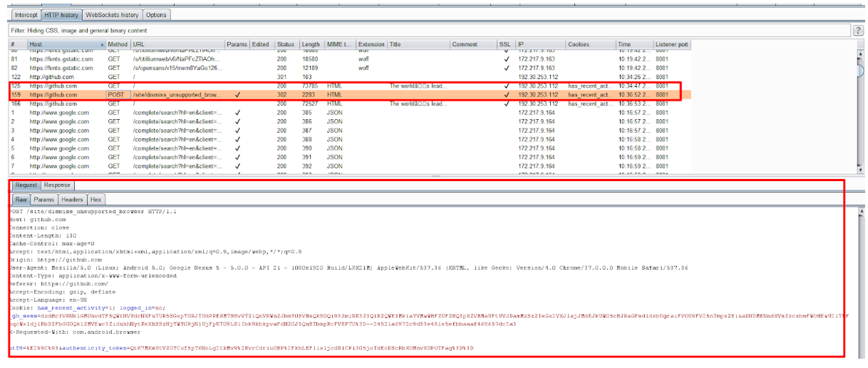Sort by the Extension column header
The width and height of the screenshot is (868, 368).
point(371,44)
